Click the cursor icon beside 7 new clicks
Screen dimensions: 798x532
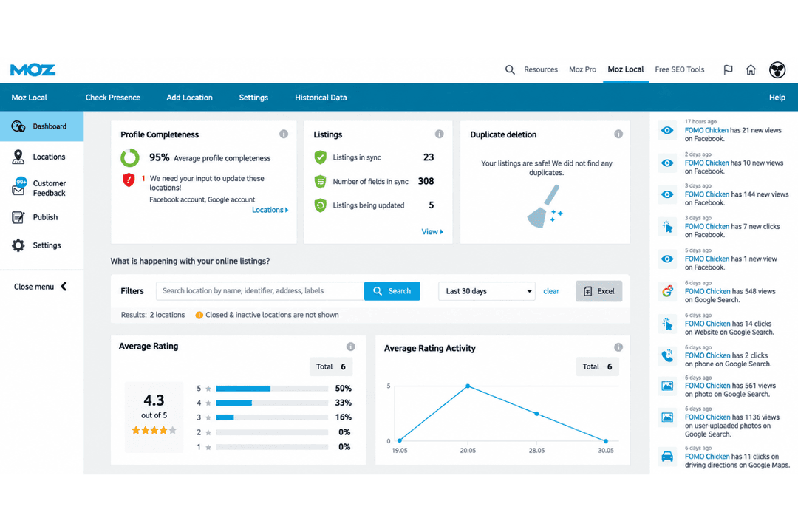667,227
